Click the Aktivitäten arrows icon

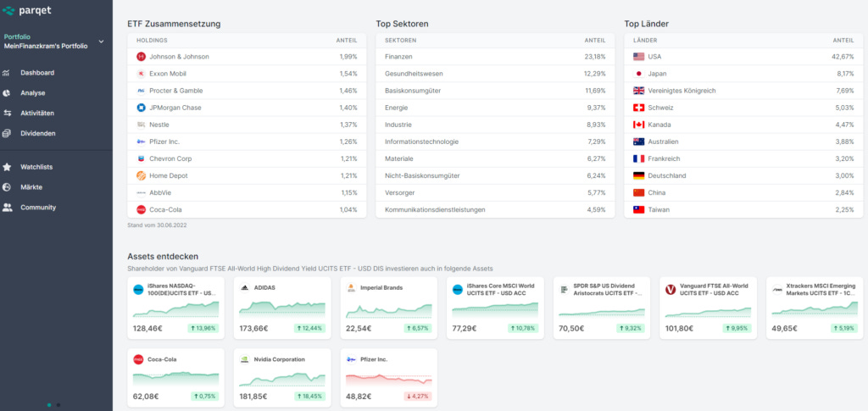[7, 114]
